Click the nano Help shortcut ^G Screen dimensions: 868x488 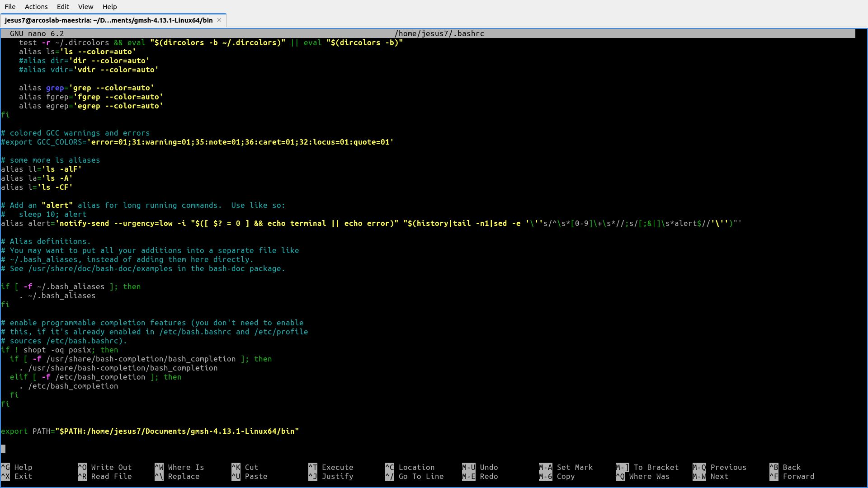pyautogui.click(x=16, y=467)
